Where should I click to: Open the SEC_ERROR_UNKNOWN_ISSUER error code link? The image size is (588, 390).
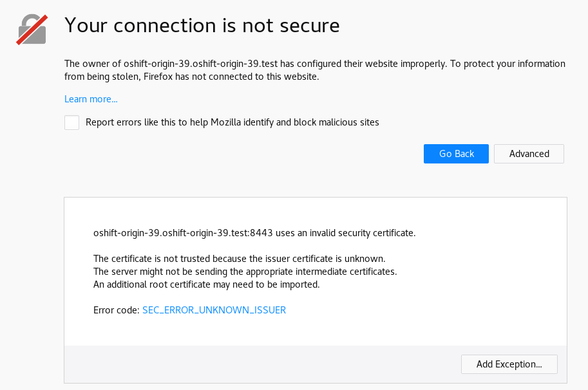tap(214, 310)
